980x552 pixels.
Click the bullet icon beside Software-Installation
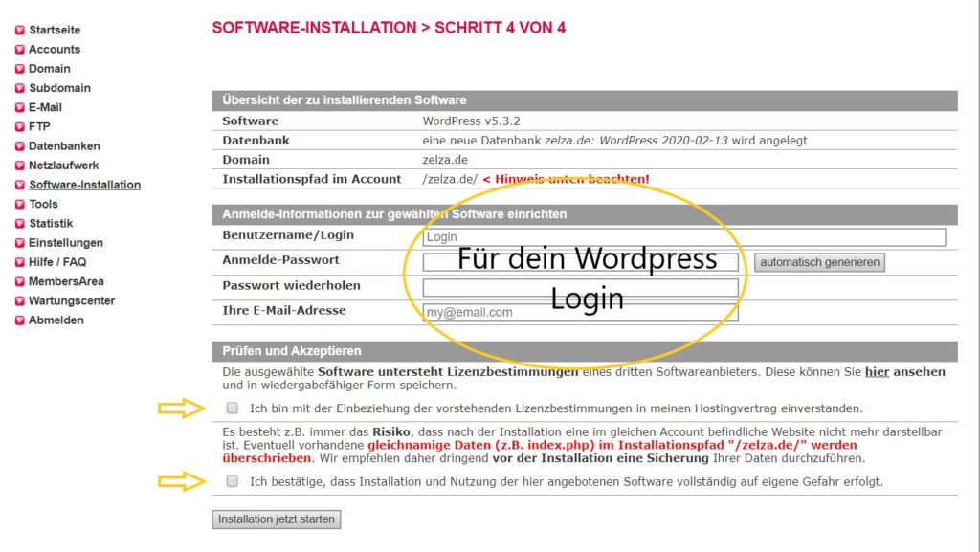point(20,185)
